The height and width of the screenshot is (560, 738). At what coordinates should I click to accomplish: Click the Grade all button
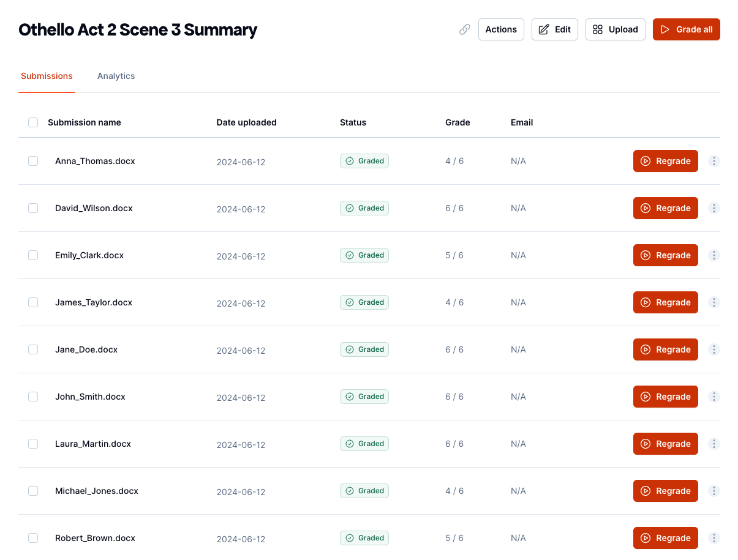coord(686,29)
